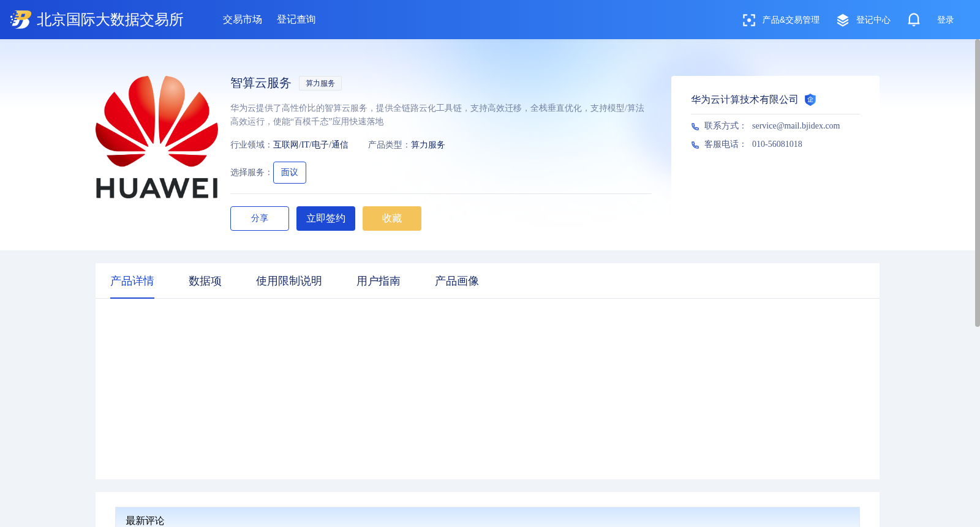Click the phone number 010-56081018
The width and height of the screenshot is (980, 527).
[777, 144]
